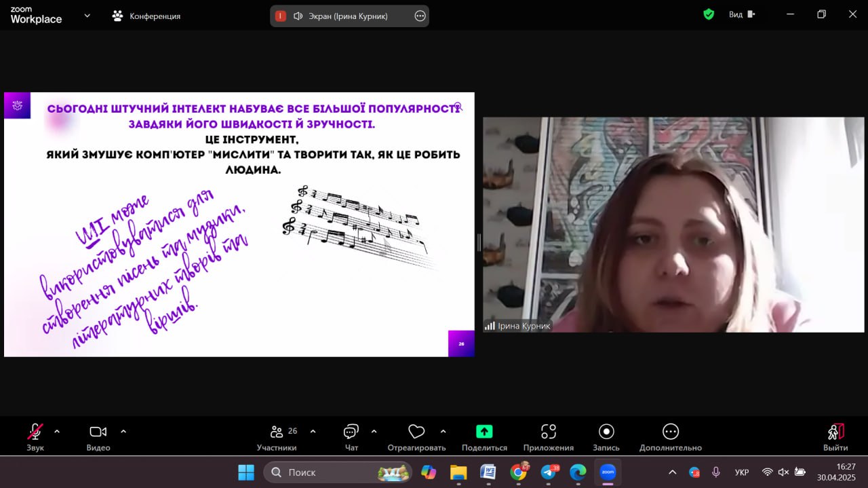Click the green shield encryption icon
This screenshot has height=488, width=868.
[709, 14]
